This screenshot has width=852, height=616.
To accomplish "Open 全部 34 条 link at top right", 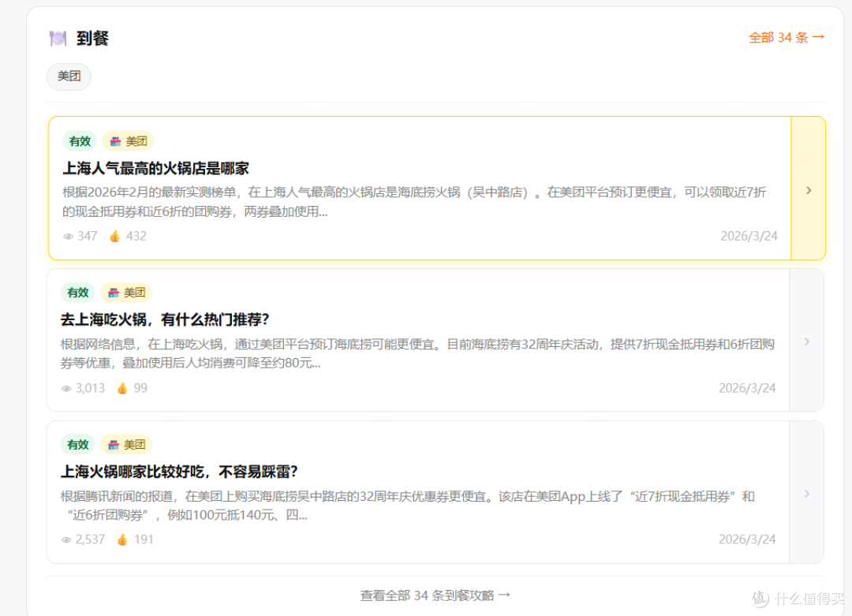I will (x=787, y=38).
